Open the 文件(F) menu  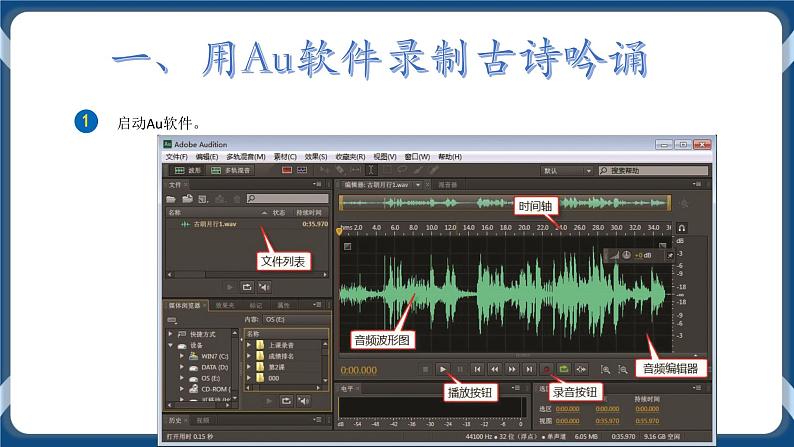pyautogui.click(x=176, y=157)
